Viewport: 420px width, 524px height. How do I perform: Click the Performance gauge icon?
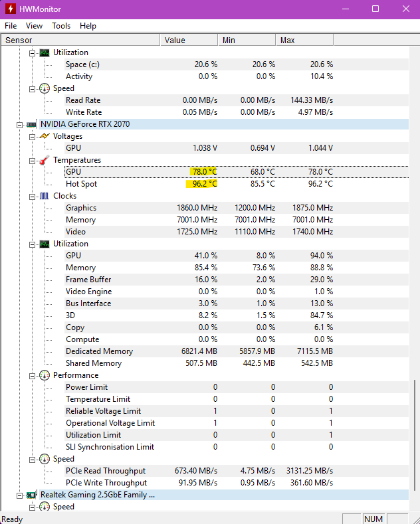pyautogui.click(x=45, y=375)
